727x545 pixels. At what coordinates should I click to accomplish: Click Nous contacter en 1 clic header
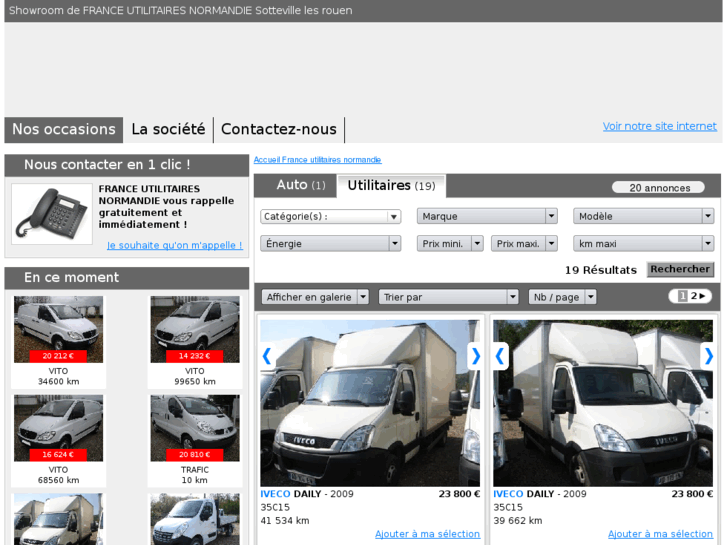pyautogui.click(x=127, y=165)
